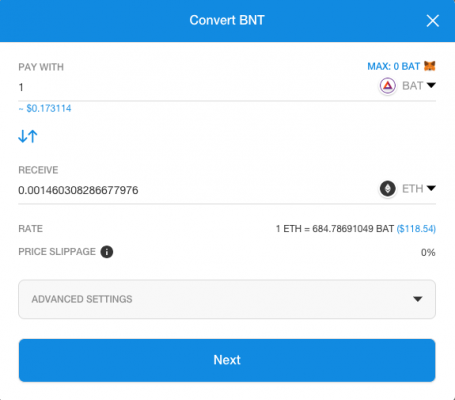Image resolution: width=455 pixels, height=400 pixels.
Task: Click the swap direction arrows icon
Action: (x=28, y=136)
